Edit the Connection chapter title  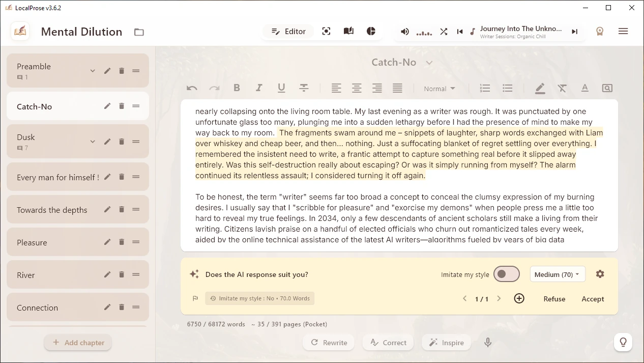point(107,307)
